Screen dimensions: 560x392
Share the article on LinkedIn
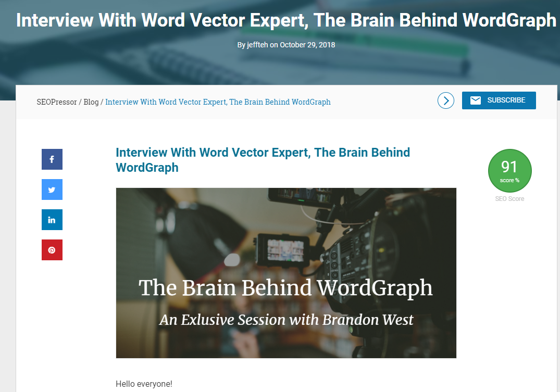(x=52, y=220)
